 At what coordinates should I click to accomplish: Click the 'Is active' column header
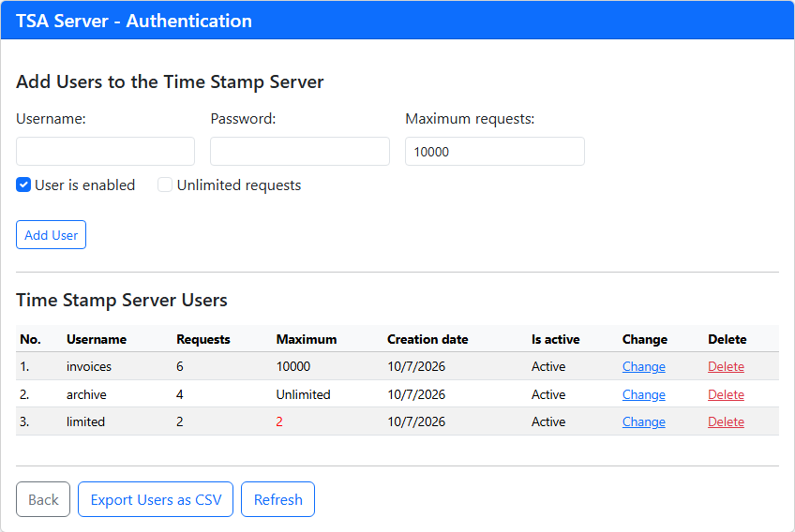pyautogui.click(x=555, y=339)
